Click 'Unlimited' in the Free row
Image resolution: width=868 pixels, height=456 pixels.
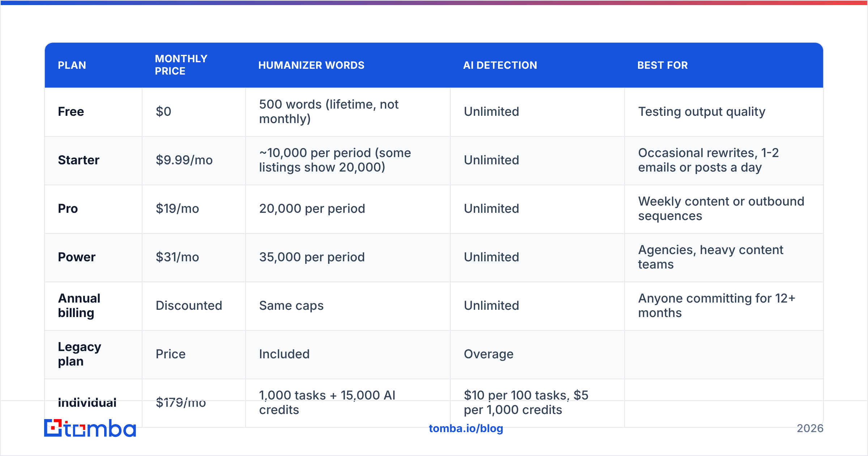tap(492, 111)
